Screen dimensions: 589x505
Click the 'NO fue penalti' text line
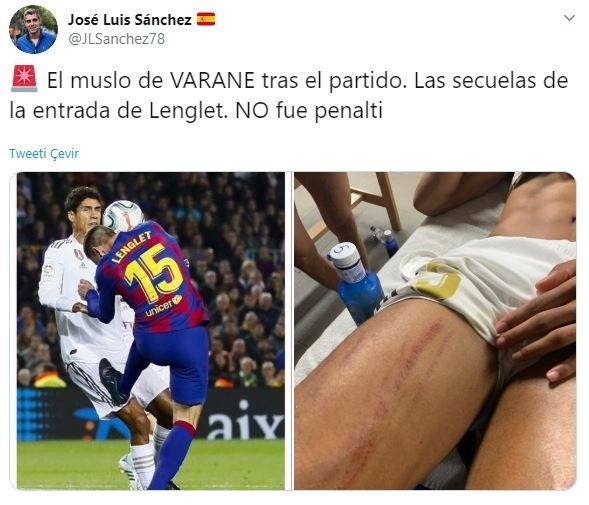point(309,111)
